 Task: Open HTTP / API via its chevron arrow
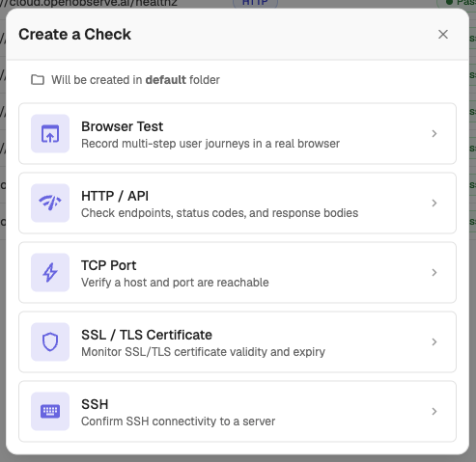[x=434, y=203]
